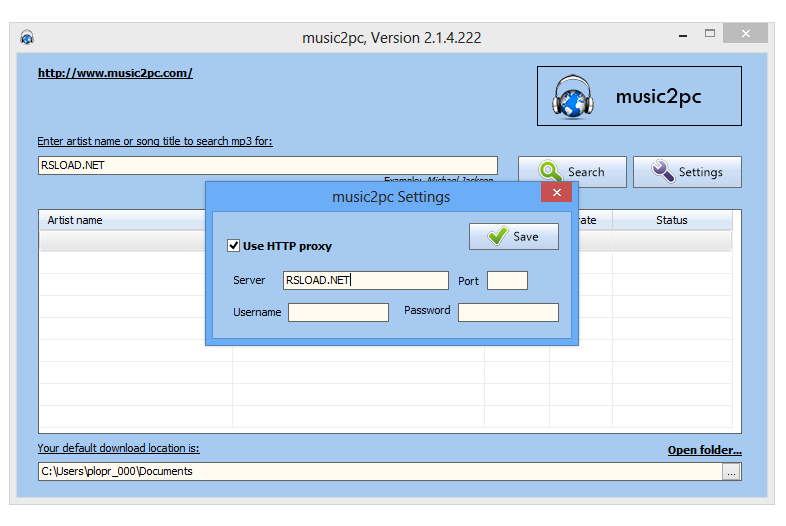Click the music2pc app icon in title bar
This screenshot has height=526, width=786.
pyautogui.click(x=27, y=37)
